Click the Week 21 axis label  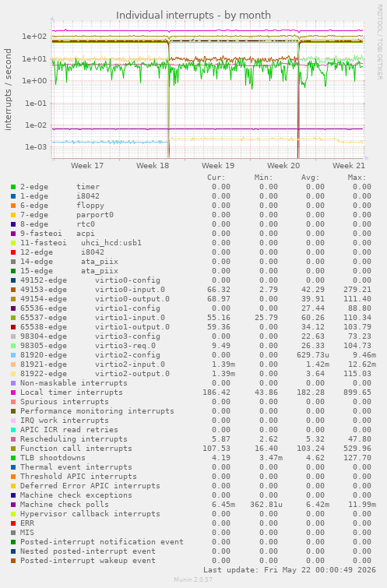point(349,165)
